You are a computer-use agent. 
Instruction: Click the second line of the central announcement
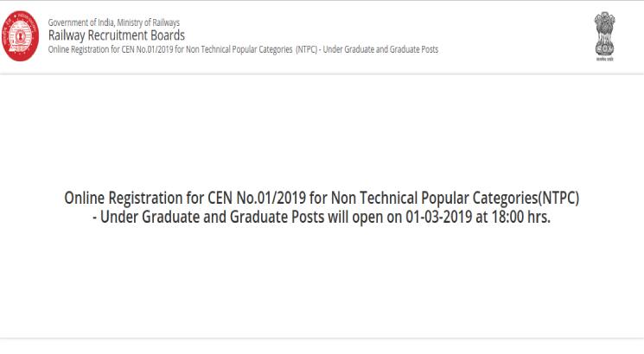click(322, 217)
